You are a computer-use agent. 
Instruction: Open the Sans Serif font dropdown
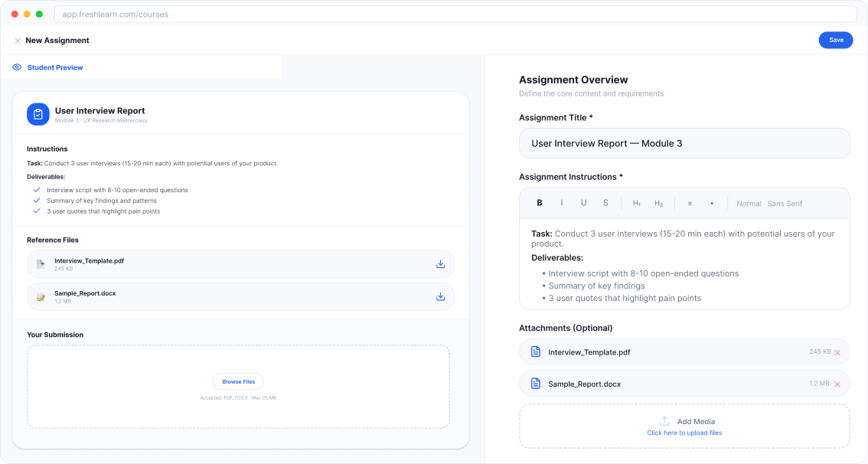[x=785, y=204]
